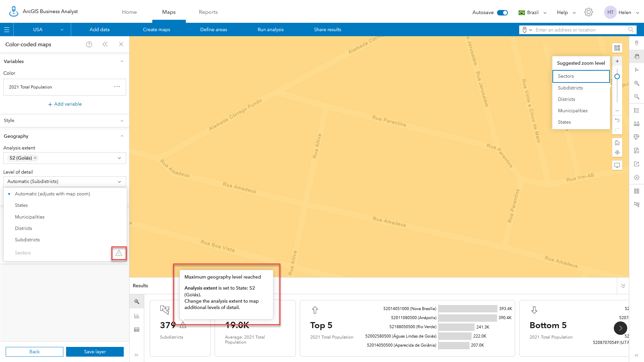Viewport: 644px width, 362px height.
Task: Collapse the Variables section
Action: [x=122, y=61]
